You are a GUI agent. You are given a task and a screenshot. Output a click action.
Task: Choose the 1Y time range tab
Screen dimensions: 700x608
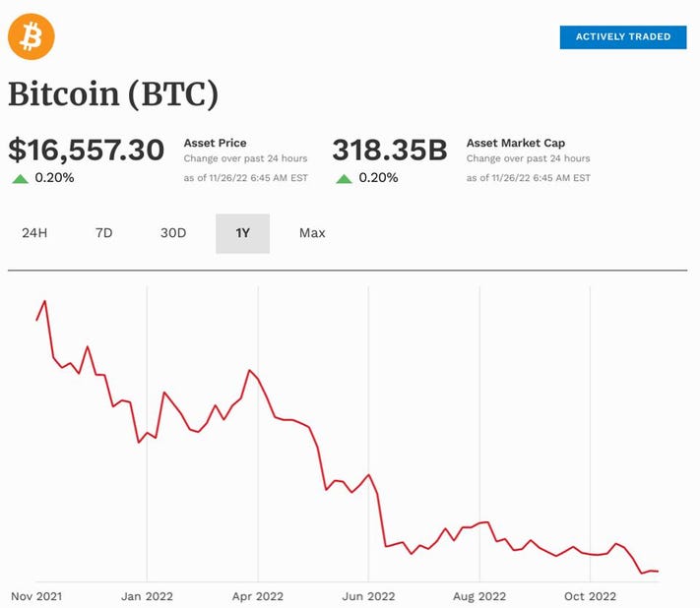point(242,233)
